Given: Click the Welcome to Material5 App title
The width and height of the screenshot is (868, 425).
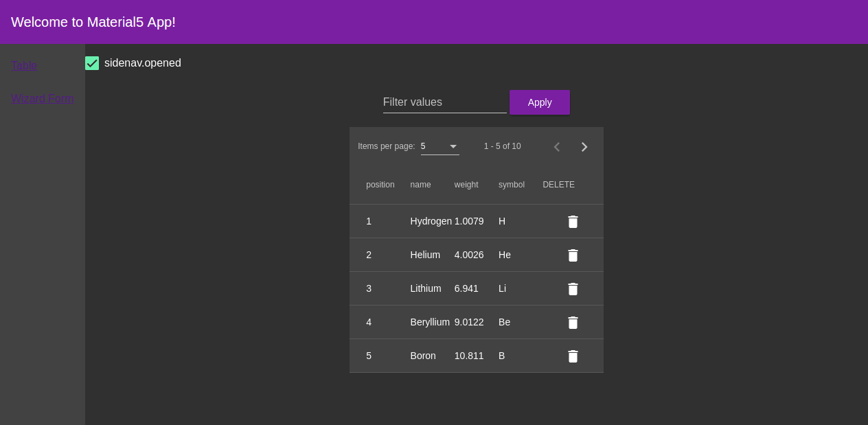Looking at the screenshot, I should pyautogui.click(x=93, y=22).
